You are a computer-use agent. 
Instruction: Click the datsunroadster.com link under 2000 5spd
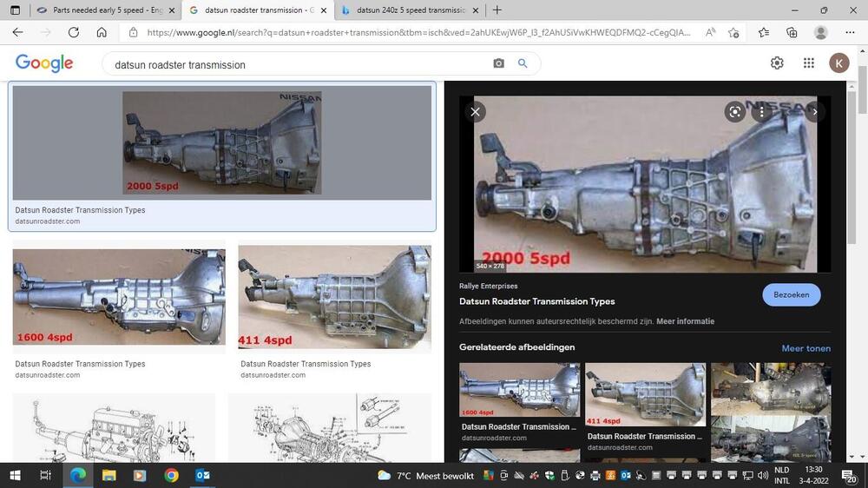pyautogui.click(x=48, y=221)
